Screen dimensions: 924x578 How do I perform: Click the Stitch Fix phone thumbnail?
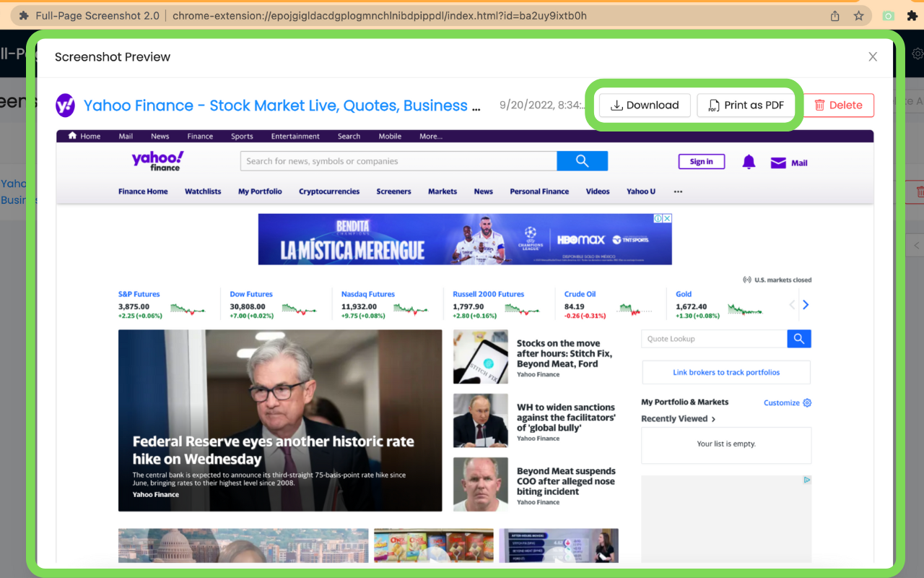(481, 357)
